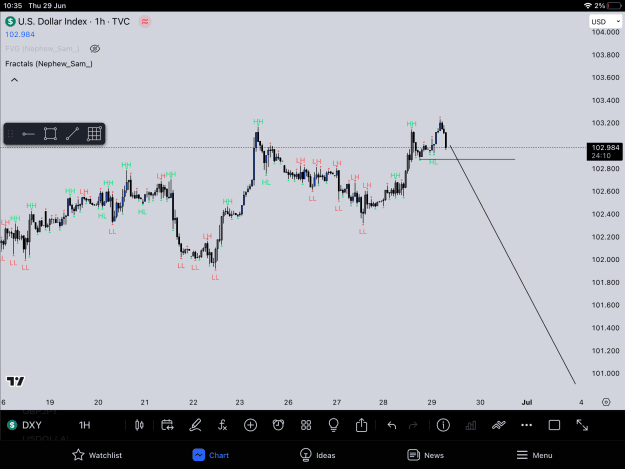Select the horizontal ray tool in floating toolbar
The width and height of the screenshot is (625, 469).
point(28,134)
